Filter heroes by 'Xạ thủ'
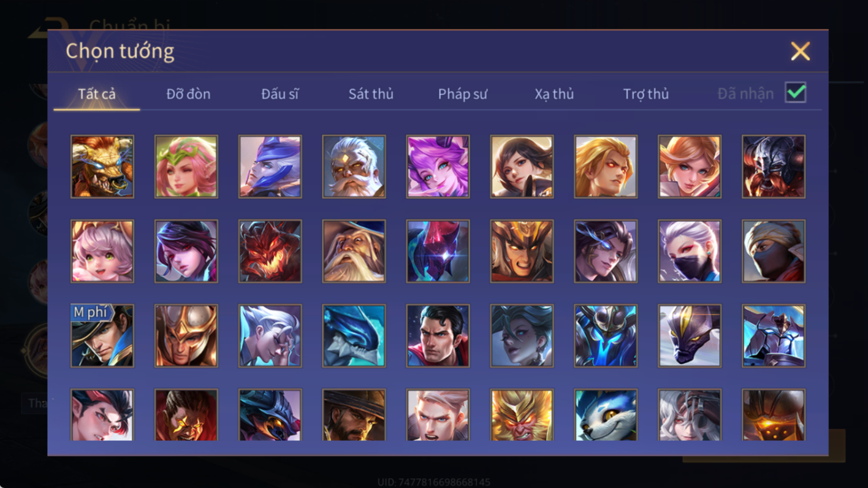868x488 pixels. pyautogui.click(x=554, y=94)
